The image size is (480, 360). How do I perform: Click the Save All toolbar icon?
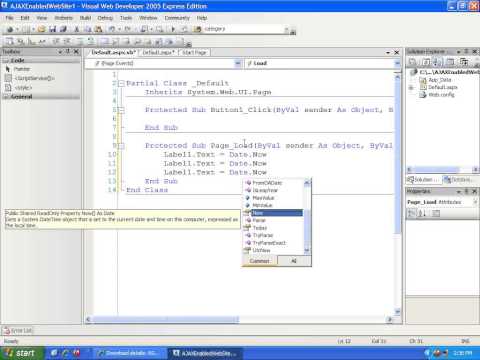(63, 29)
